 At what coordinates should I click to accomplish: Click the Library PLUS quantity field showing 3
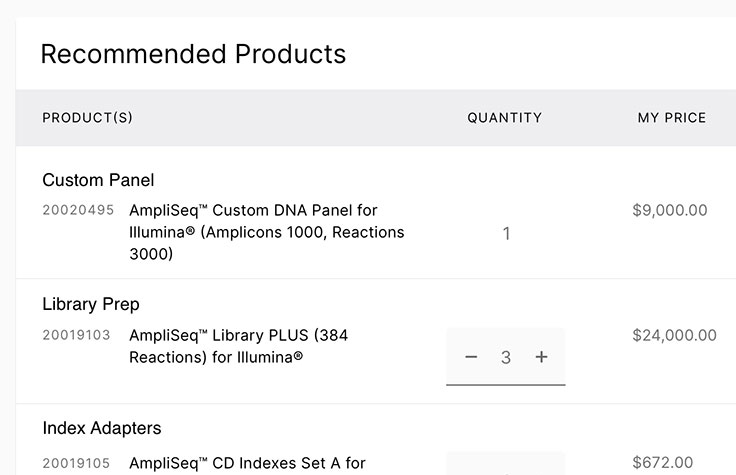coord(506,357)
